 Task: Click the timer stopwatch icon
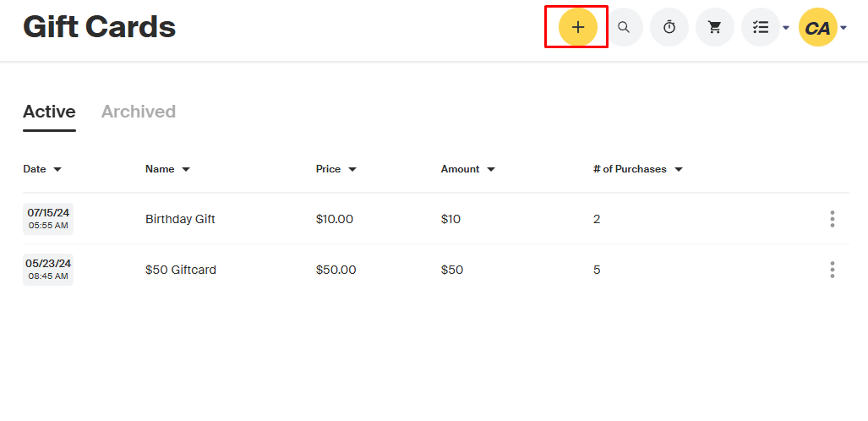[669, 27]
